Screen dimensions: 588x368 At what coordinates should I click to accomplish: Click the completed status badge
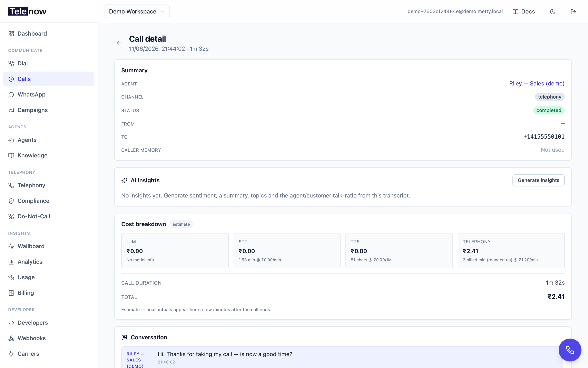pos(549,110)
